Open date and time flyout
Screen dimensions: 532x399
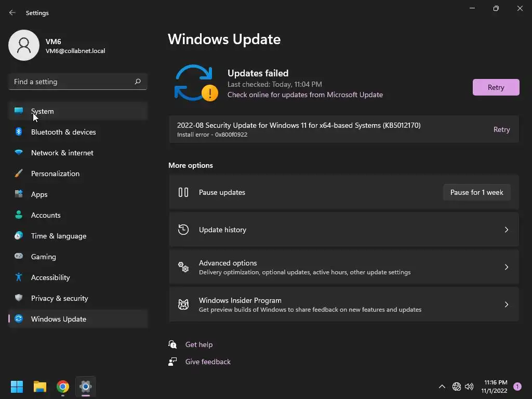coord(495,387)
